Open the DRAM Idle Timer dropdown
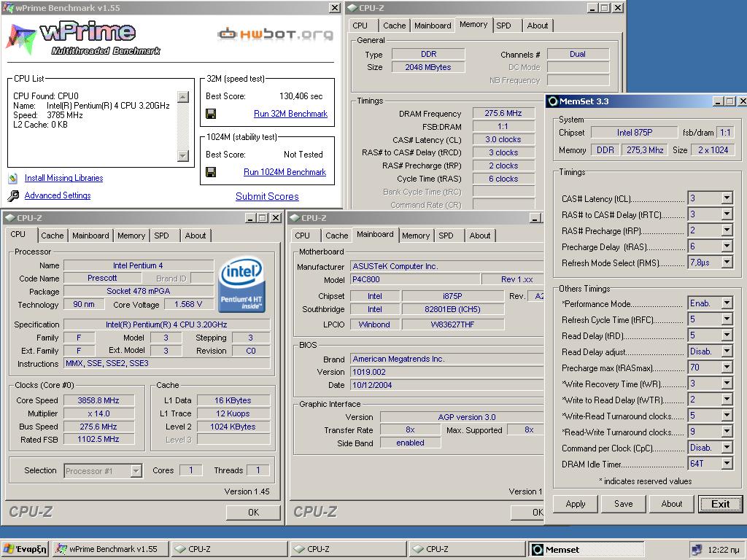 coord(727,464)
